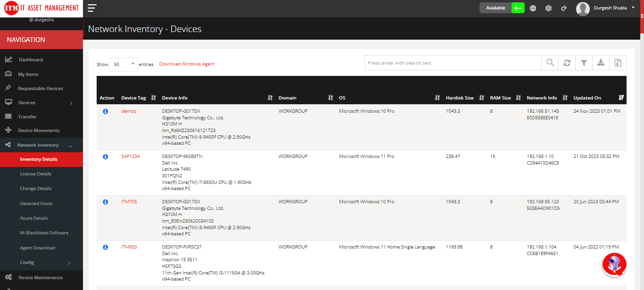
Task: Refresh the devices table
Action: pyautogui.click(x=567, y=63)
